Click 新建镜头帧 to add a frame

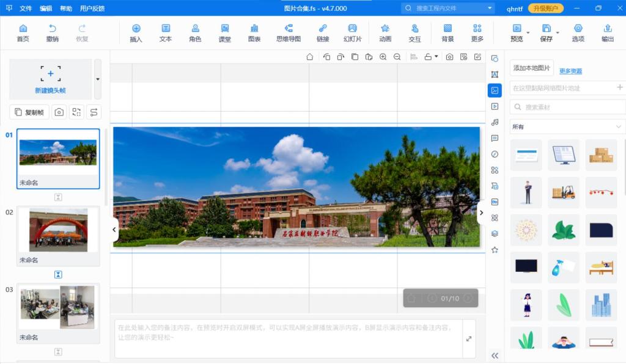click(x=50, y=79)
